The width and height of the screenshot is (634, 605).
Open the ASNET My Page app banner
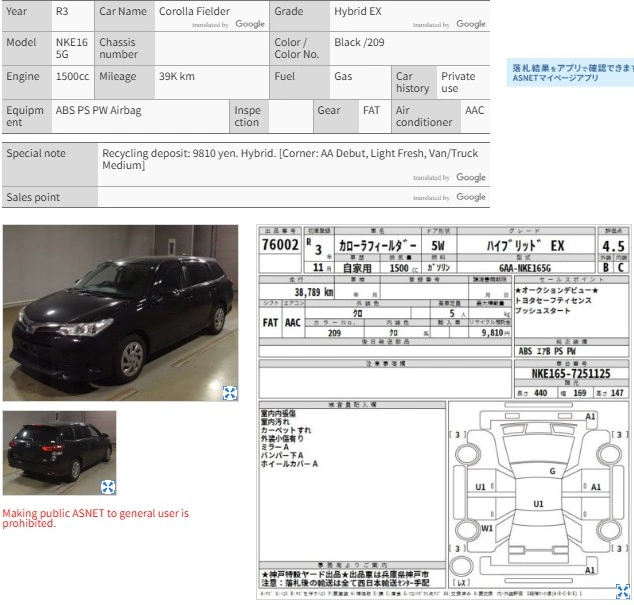click(570, 73)
